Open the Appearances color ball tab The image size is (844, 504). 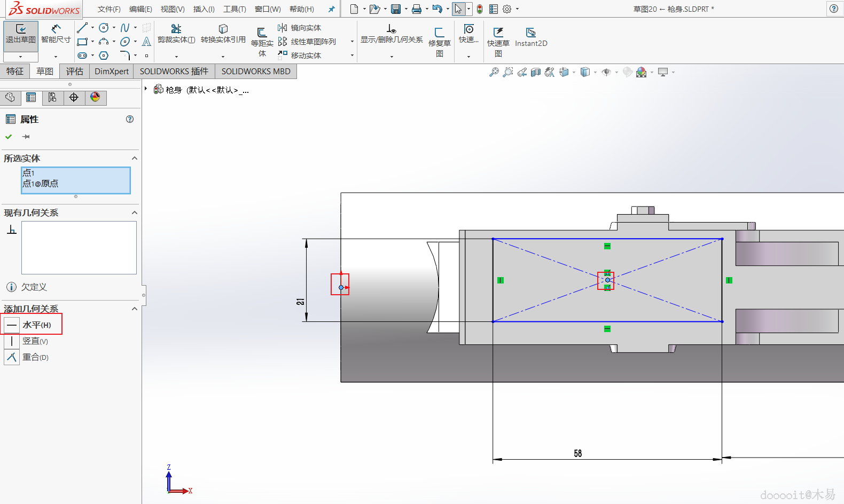tap(95, 97)
